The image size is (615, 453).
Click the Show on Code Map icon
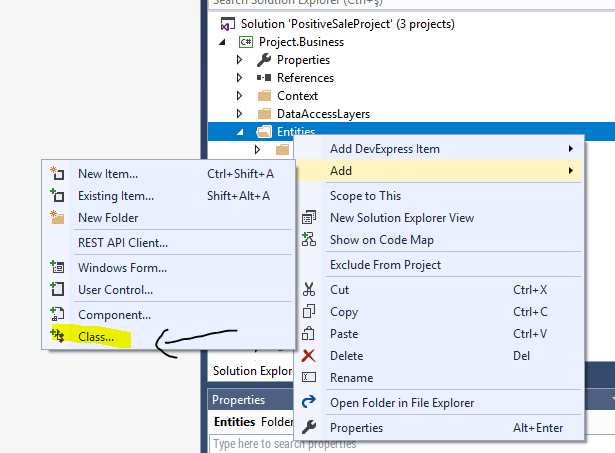[x=309, y=239]
